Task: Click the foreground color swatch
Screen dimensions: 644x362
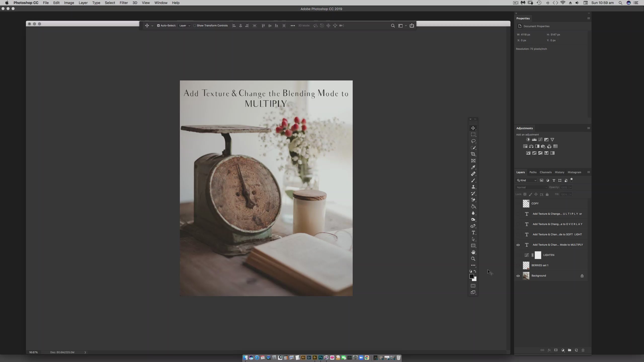Action: (471, 276)
